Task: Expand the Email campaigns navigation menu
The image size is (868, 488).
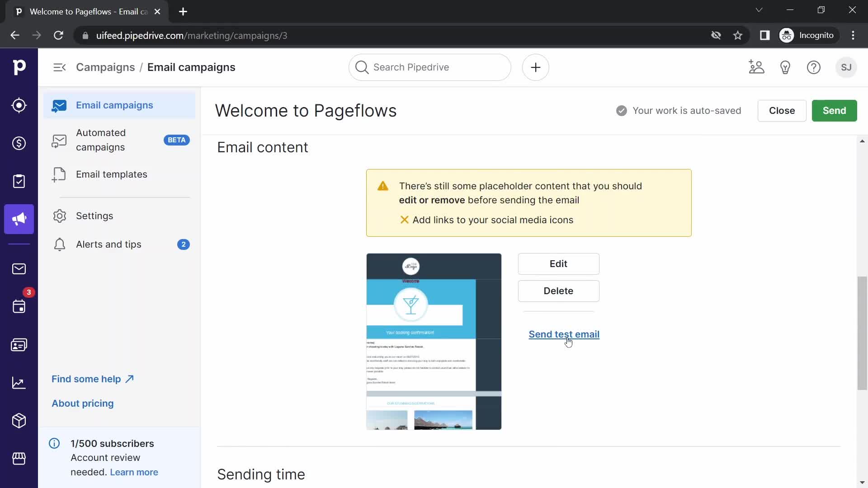Action: (59, 67)
